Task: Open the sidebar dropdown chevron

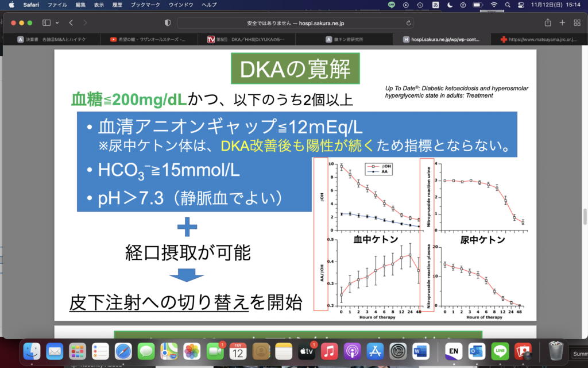Action: click(57, 22)
